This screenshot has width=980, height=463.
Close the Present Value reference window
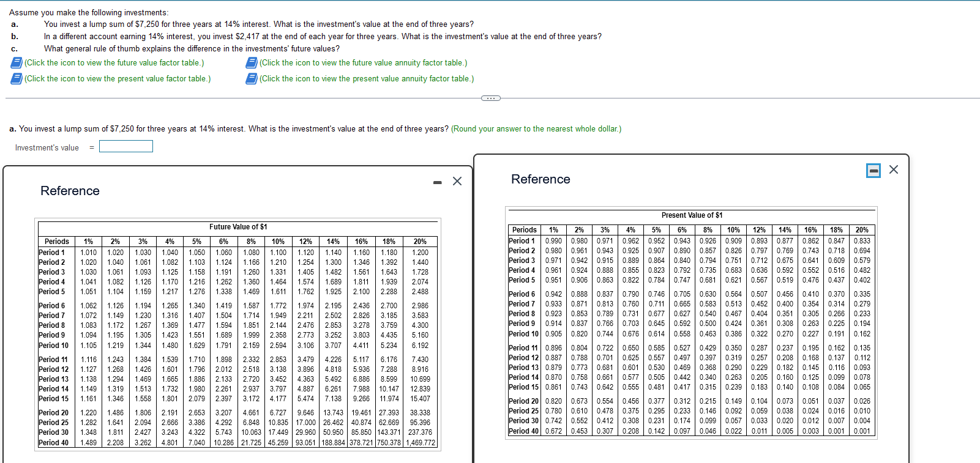point(894,169)
